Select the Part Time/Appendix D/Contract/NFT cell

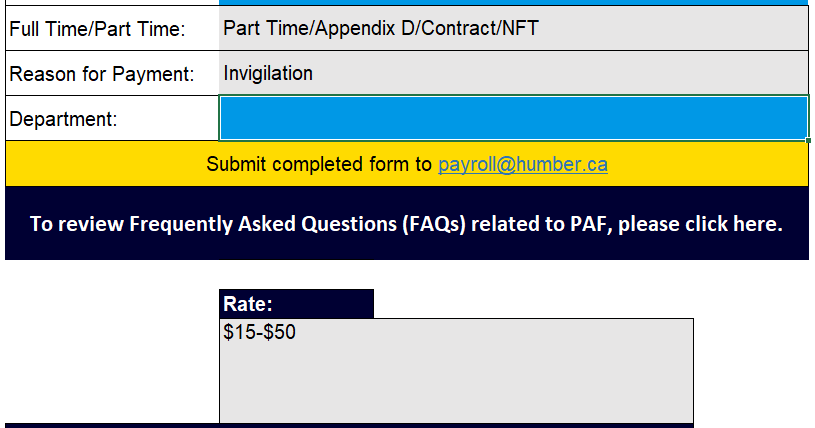tap(514, 28)
